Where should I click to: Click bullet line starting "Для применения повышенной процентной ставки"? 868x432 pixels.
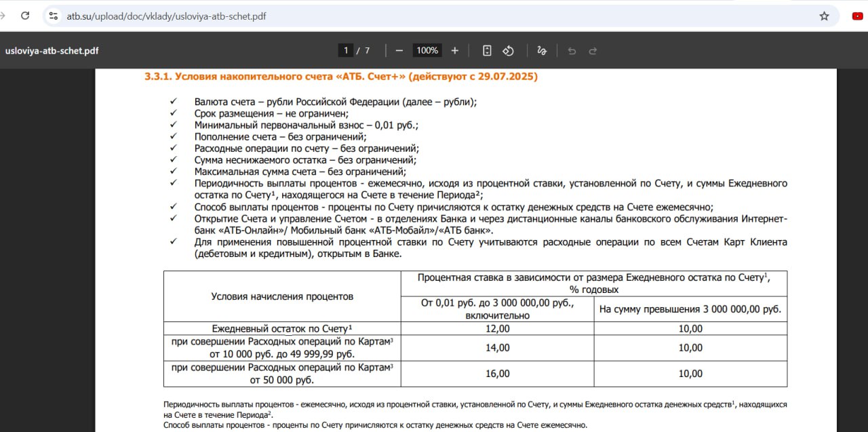pyautogui.click(x=491, y=248)
